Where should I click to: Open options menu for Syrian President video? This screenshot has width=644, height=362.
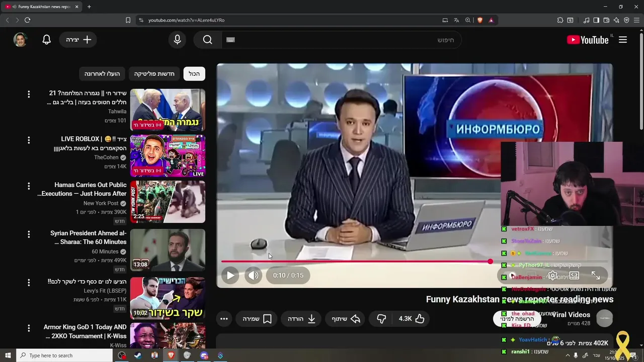pyautogui.click(x=29, y=234)
